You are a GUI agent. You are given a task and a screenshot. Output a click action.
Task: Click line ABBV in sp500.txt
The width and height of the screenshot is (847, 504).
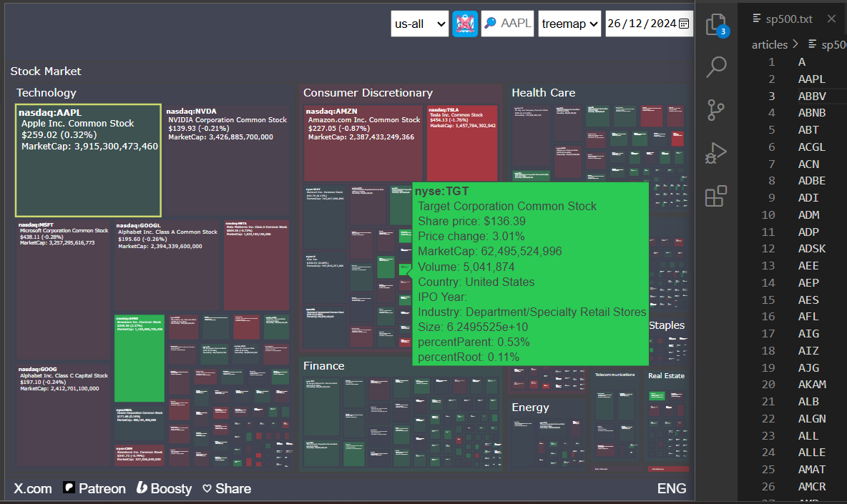coord(812,96)
